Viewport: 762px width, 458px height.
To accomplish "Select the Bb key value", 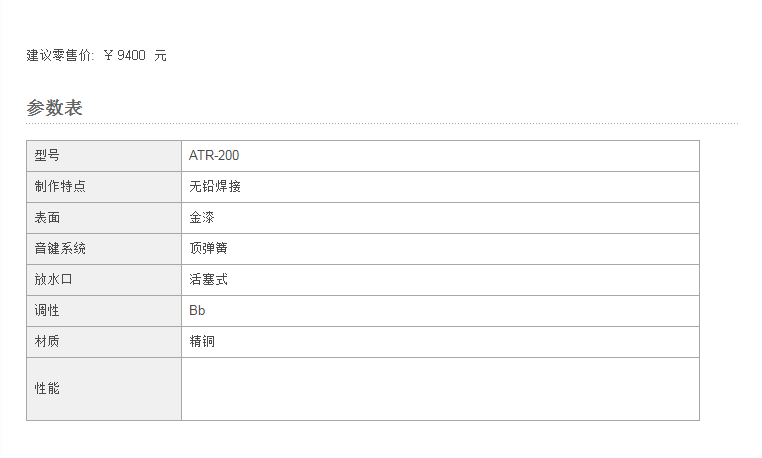I will coord(197,311).
